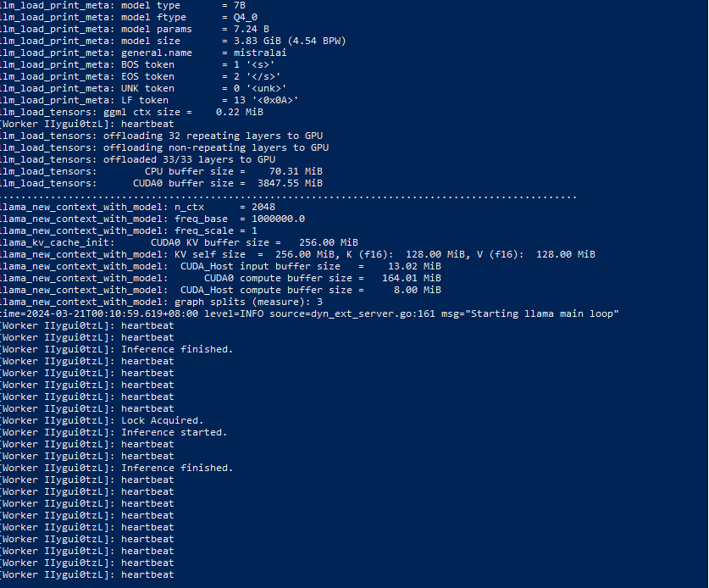The height and width of the screenshot is (588, 709).
Task: Select the BOS token line
Action: [x=137, y=64]
